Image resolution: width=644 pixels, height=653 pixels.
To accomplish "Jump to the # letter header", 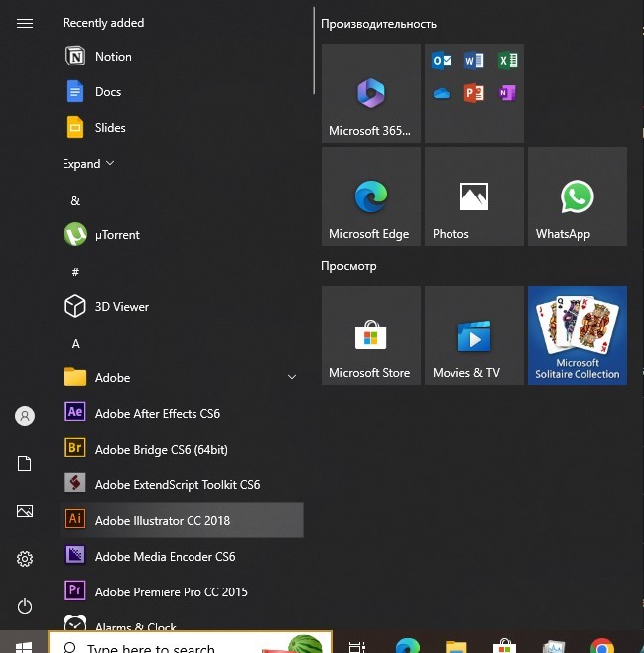I will pyautogui.click(x=75, y=272).
